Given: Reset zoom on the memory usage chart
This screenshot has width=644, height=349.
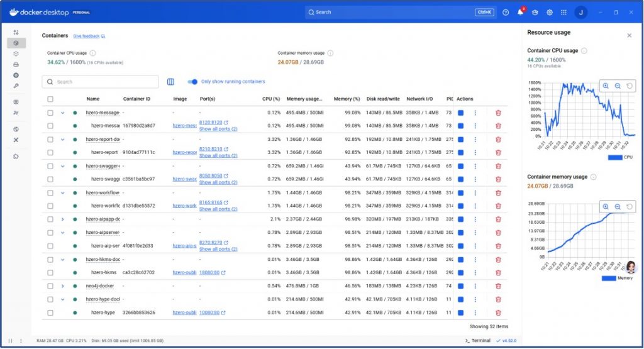Looking at the screenshot, I should pyautogui.click(x=630, y=206).
